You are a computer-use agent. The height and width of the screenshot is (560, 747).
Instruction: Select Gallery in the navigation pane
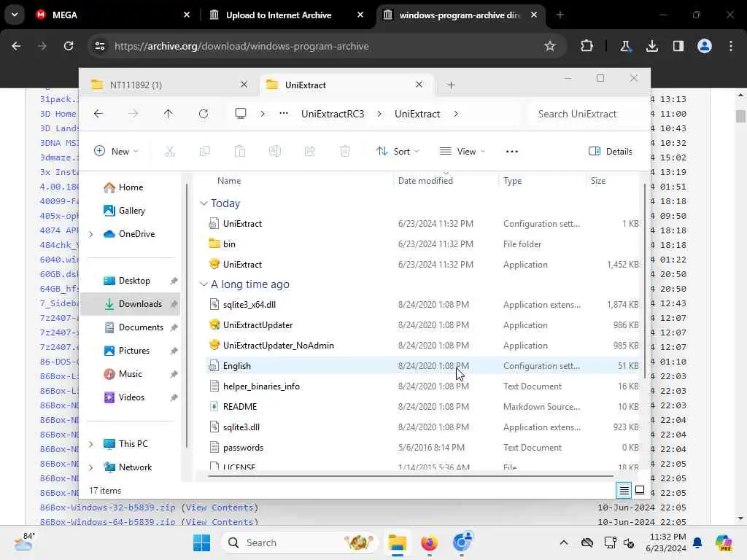click(x=132, y=211)
